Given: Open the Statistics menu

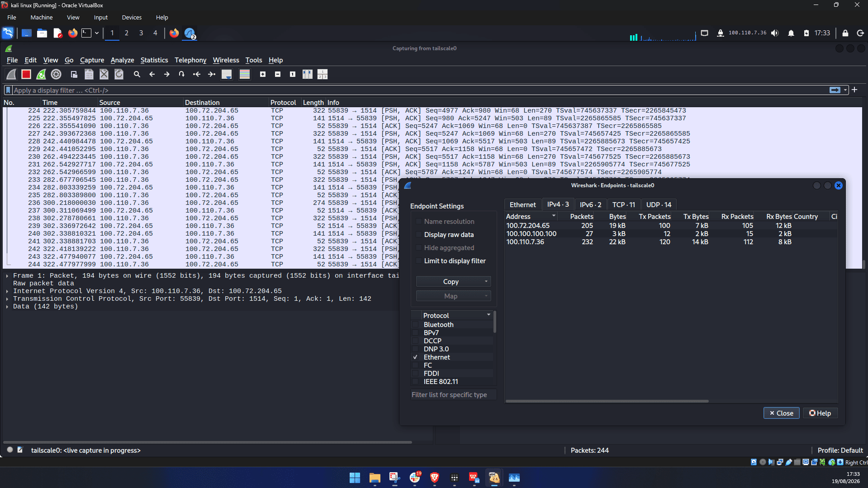Looking at the screenshot, I should point(154,60).
